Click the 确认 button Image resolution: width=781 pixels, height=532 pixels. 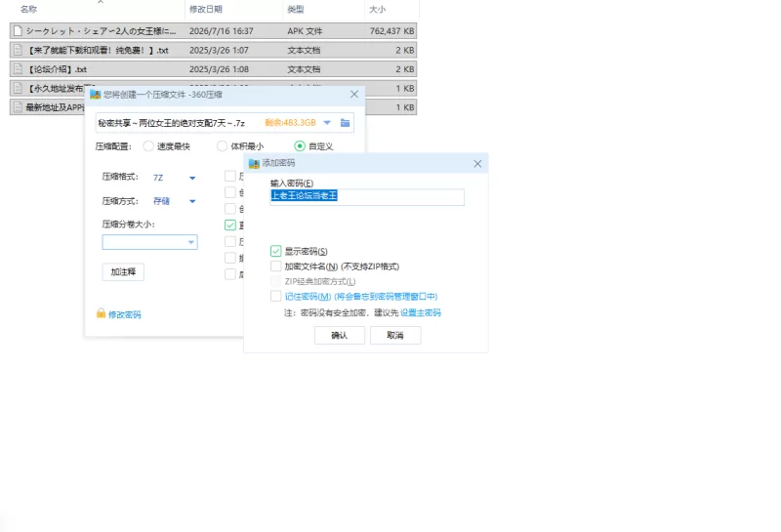click(x=339, y=335)
